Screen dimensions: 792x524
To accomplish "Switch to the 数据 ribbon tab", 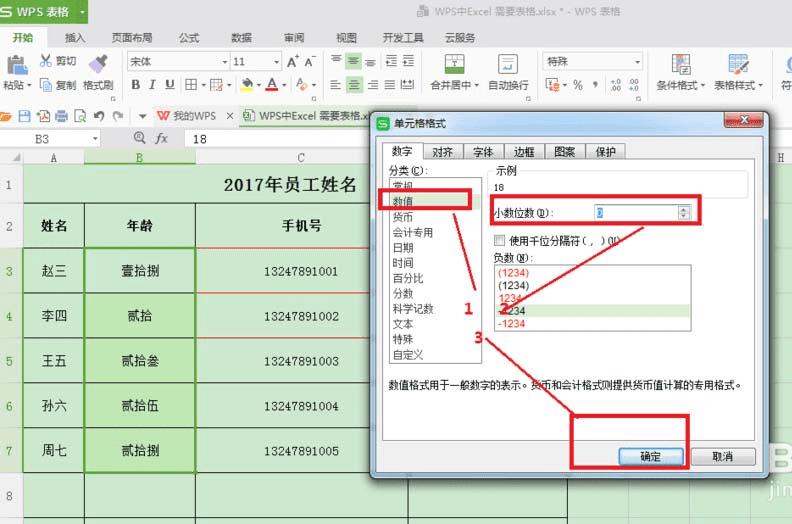I will pos(241,38).
